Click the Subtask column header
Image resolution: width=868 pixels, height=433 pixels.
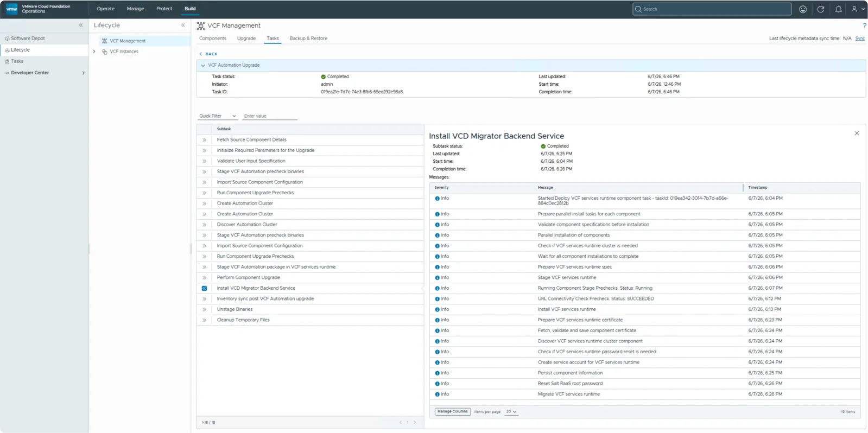pyautogui.click(x=224, y=129)
